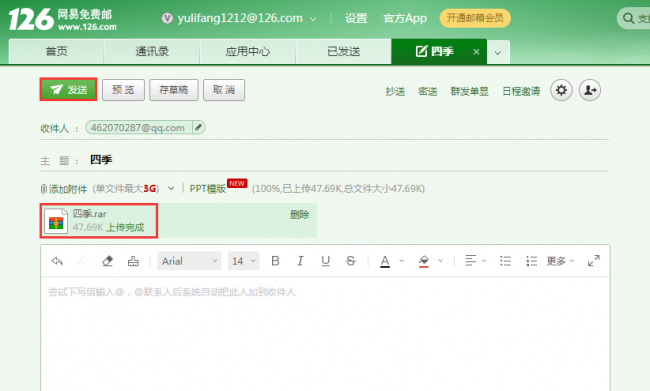650x391 pixels.
Task: Save the message as draft (存草稿)
Action: (174, 90)
